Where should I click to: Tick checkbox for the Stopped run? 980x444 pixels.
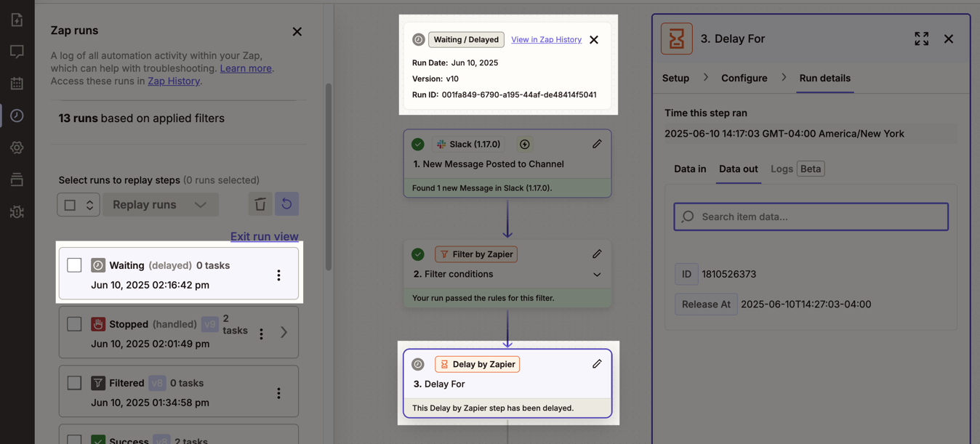pyautogui.click(x=74, y=324)
